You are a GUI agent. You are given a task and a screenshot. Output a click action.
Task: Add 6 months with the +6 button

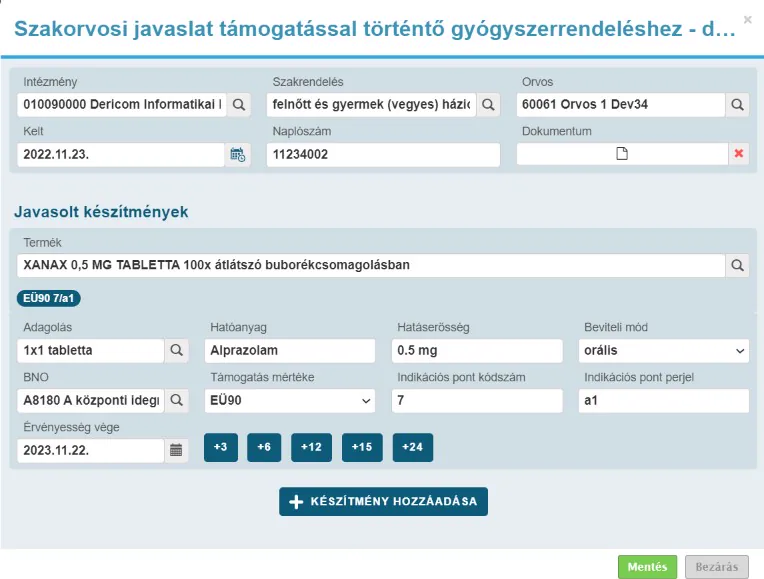(x=264, y=447)
